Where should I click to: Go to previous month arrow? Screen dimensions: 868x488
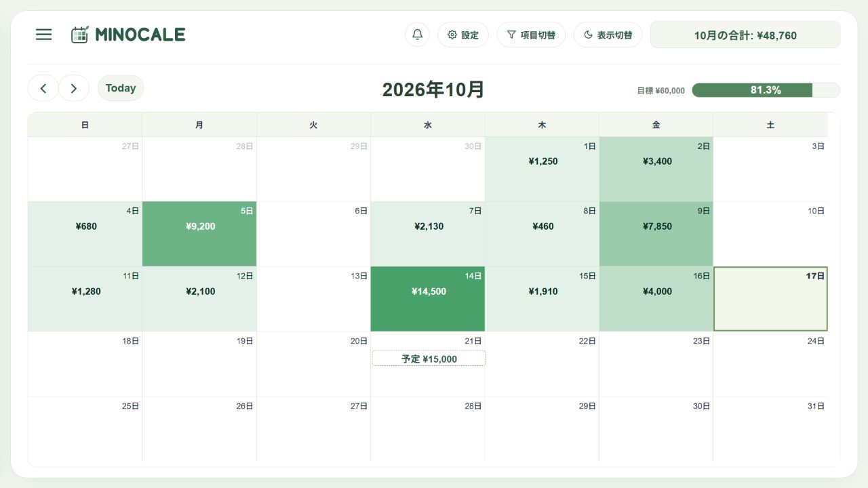tap(43, 88)
